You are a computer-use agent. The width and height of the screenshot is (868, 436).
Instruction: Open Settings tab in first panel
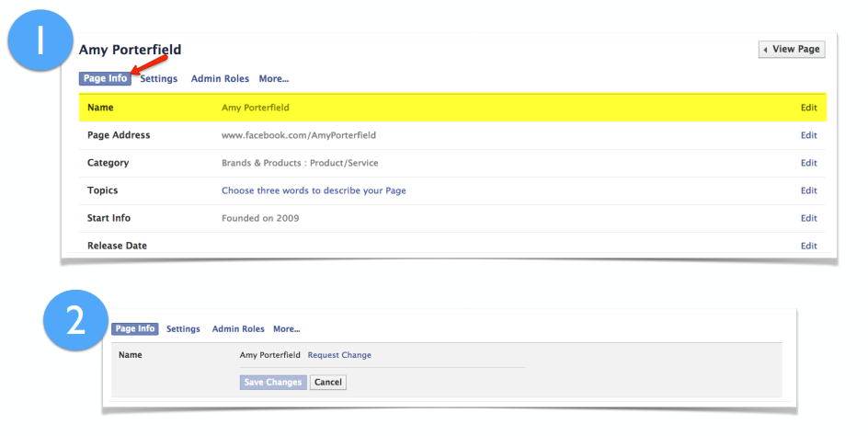click(x=159, y=79)
